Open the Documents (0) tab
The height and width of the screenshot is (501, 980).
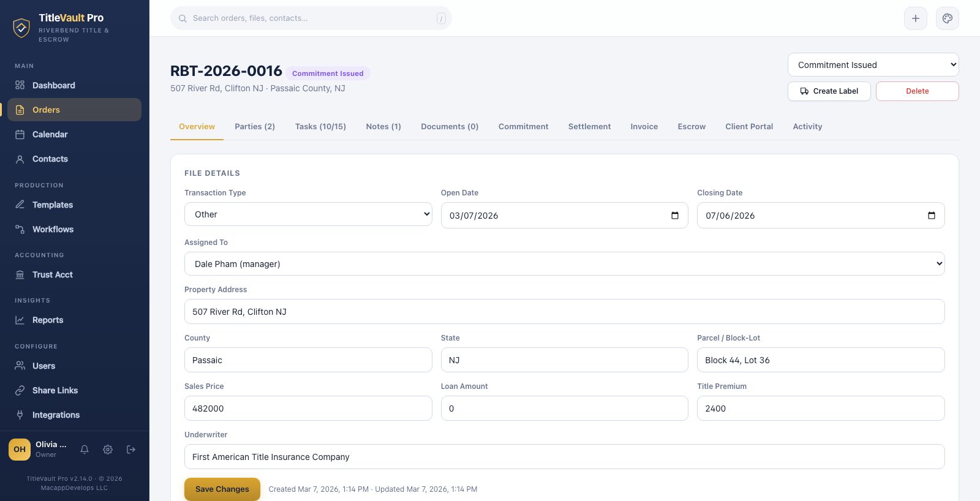click(450, 127)
